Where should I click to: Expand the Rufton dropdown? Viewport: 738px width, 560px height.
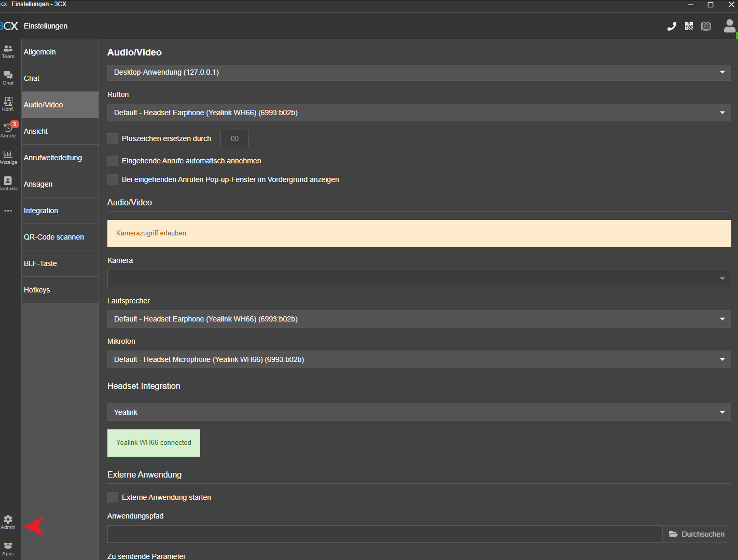coord(419,113)
